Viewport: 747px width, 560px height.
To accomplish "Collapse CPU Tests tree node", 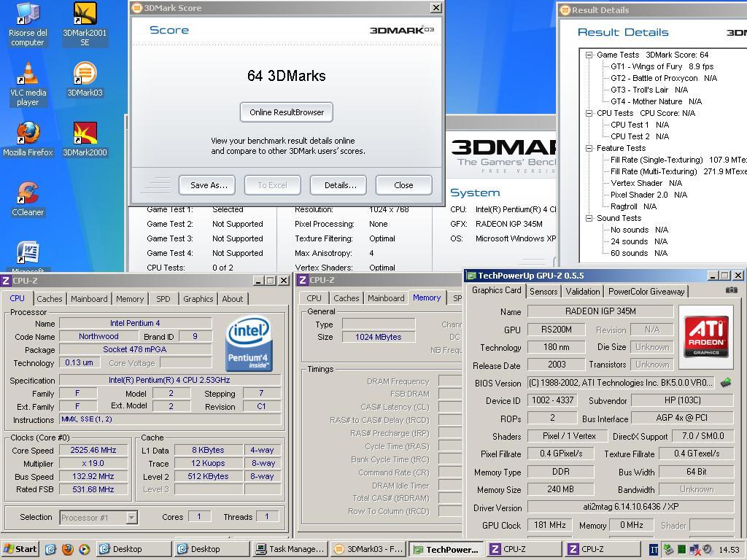I will point(589,113).
